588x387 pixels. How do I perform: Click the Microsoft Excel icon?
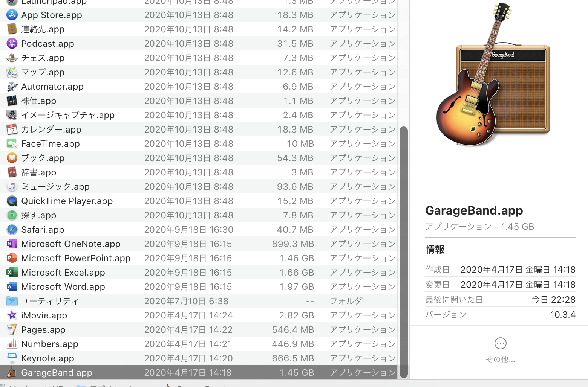tap(12, 272)
